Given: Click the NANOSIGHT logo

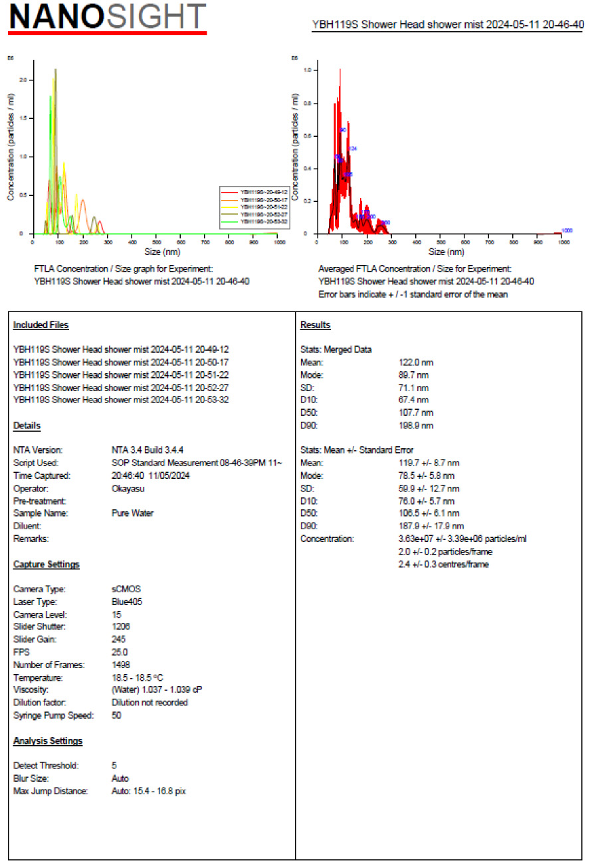Looking at the screenshot, I should (x=108, y=18).
